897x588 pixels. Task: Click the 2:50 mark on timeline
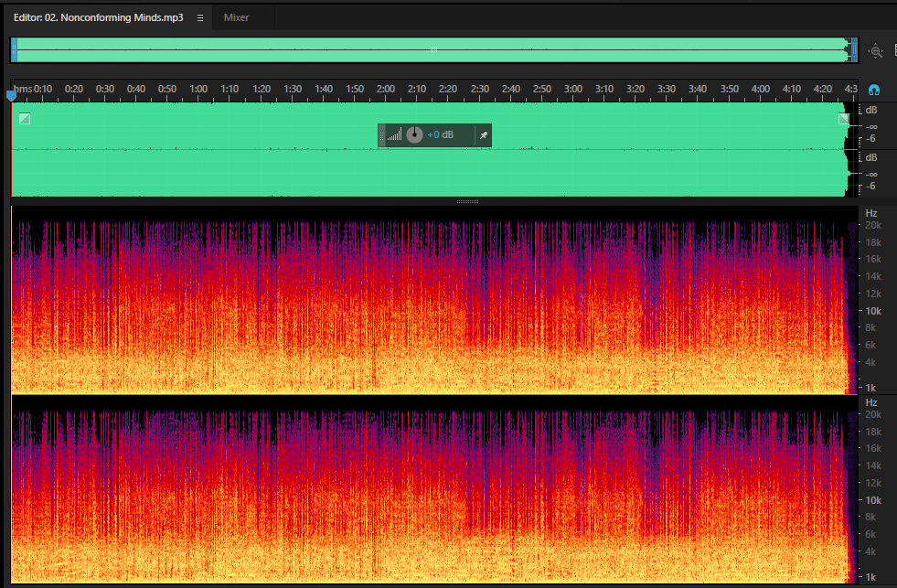pyautogui.click(x=541, y=89)
